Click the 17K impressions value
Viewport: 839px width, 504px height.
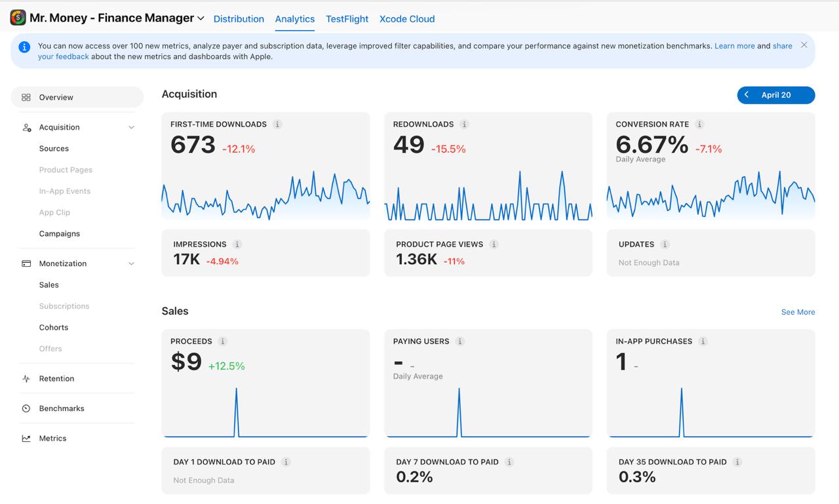187,260
